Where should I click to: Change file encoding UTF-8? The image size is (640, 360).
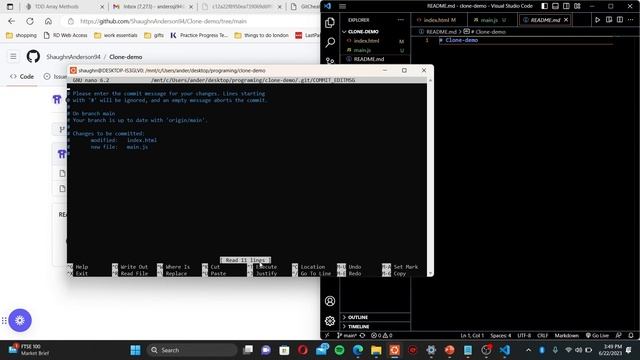(x=524, y=336)
